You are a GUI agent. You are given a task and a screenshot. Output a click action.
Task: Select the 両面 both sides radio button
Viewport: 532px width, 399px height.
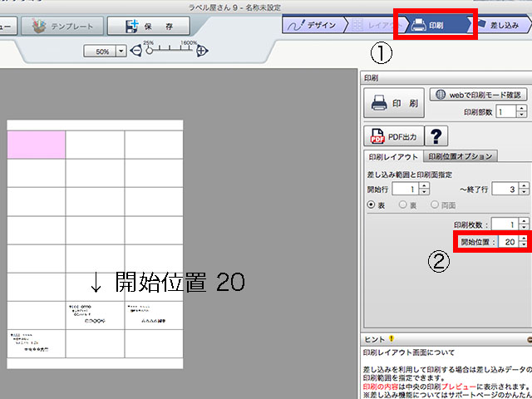coord(435,204)
